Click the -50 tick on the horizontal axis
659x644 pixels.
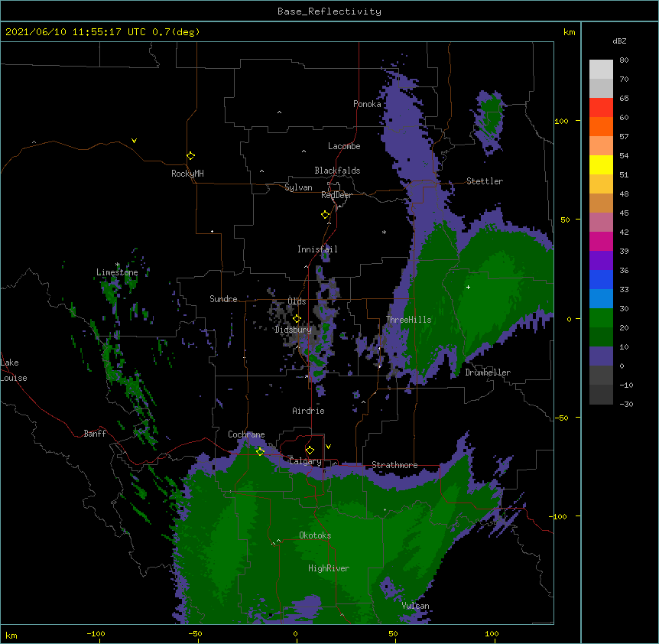(x=195, y=634)
